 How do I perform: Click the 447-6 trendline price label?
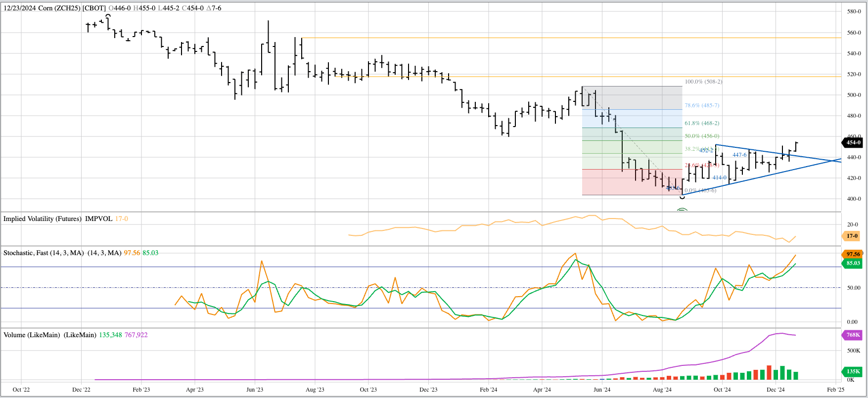click(x=739, y=155)
